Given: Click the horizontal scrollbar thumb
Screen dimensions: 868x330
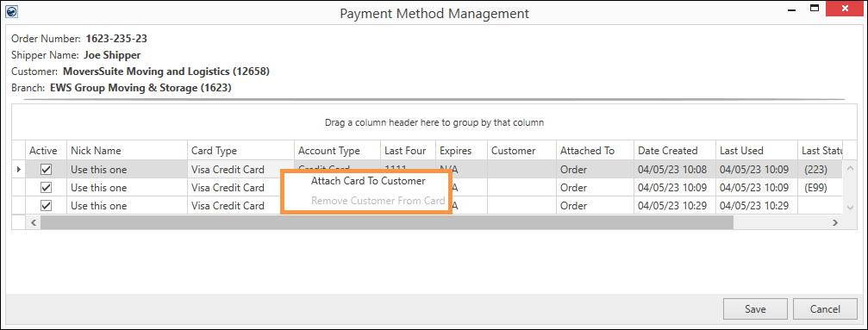Looking at the screenshot, I should (387, 222).
